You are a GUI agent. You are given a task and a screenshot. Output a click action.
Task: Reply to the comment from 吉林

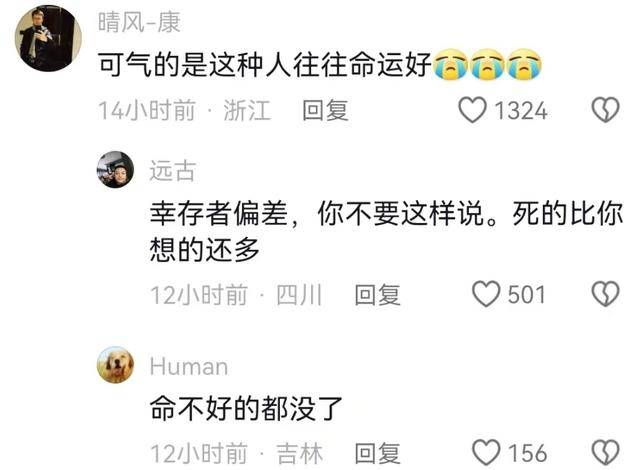coord(378,453)
